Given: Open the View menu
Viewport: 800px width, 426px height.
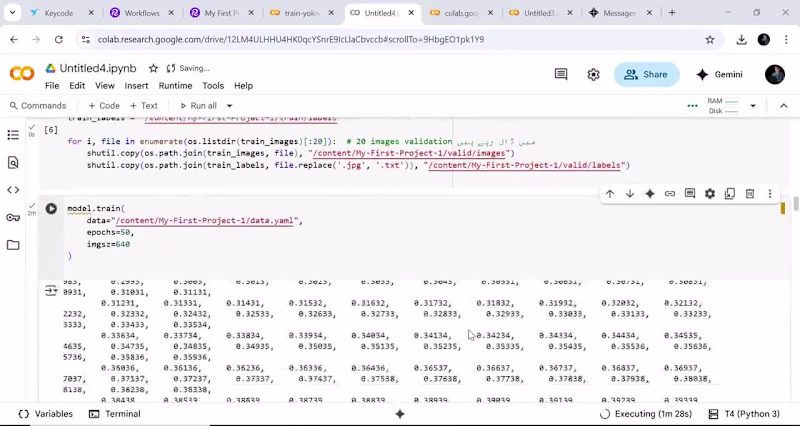Looking at the screenshot, I should (x=105, y=86).
